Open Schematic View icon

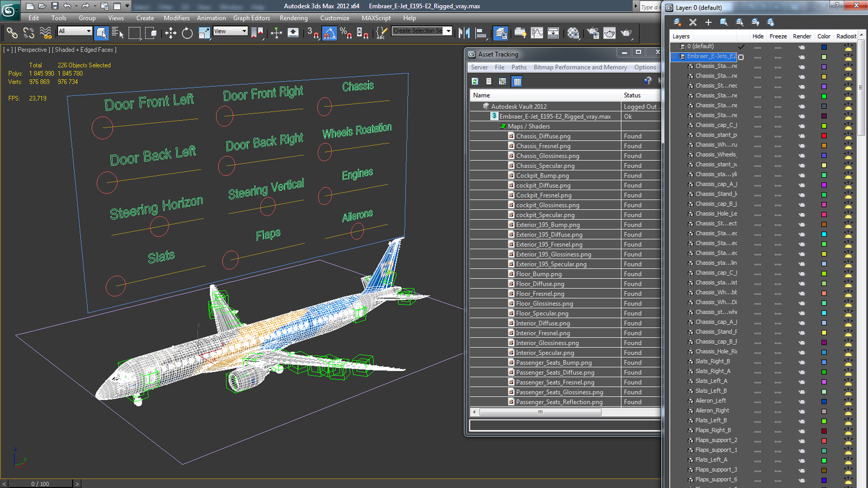point(553,33)
